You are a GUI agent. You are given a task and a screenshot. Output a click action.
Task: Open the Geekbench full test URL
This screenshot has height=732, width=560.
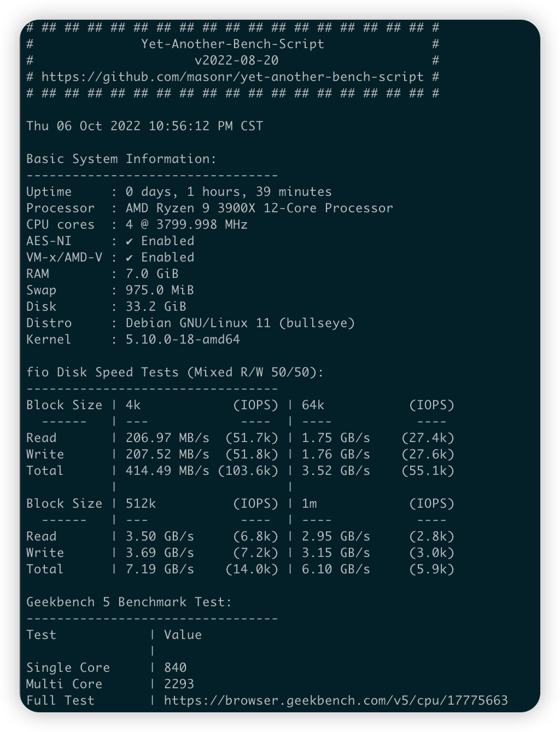point(336,701)
